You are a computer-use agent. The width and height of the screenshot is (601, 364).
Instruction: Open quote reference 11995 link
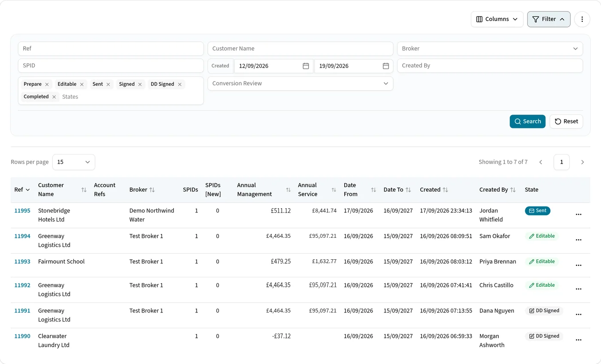pos(22,211)
